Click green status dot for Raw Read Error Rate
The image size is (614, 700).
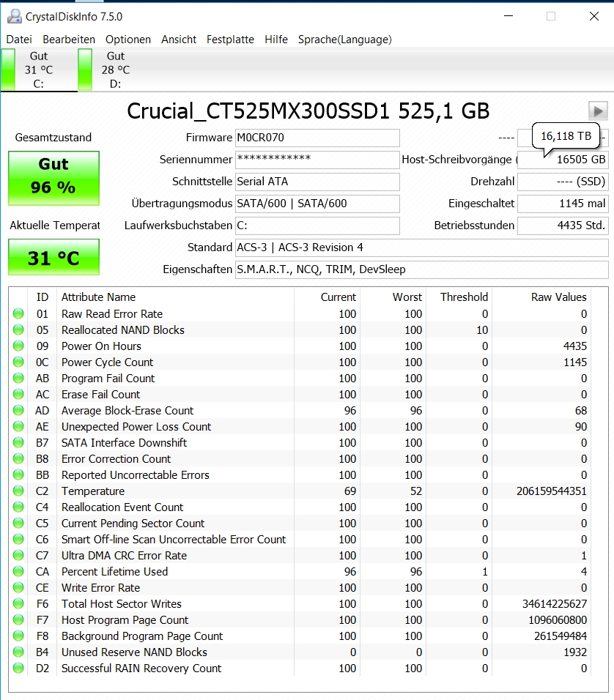tap(18, 314)
